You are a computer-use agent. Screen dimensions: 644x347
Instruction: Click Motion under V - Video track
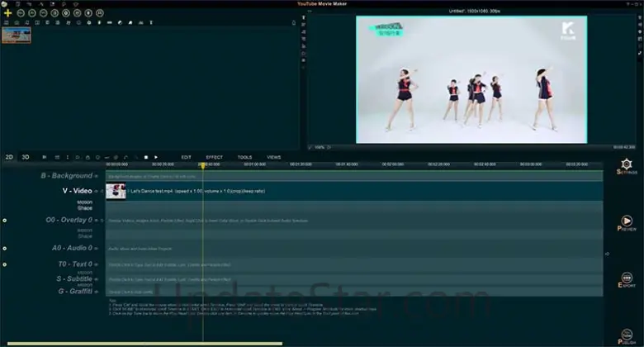(x=84, y=202)
